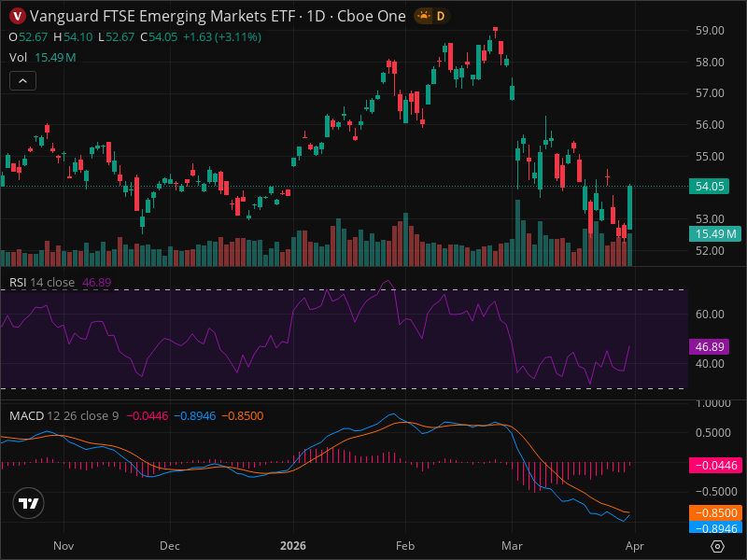747x560 pixels.
Task: Select the RSI 14 close indicator label
Action: point(42,283)
